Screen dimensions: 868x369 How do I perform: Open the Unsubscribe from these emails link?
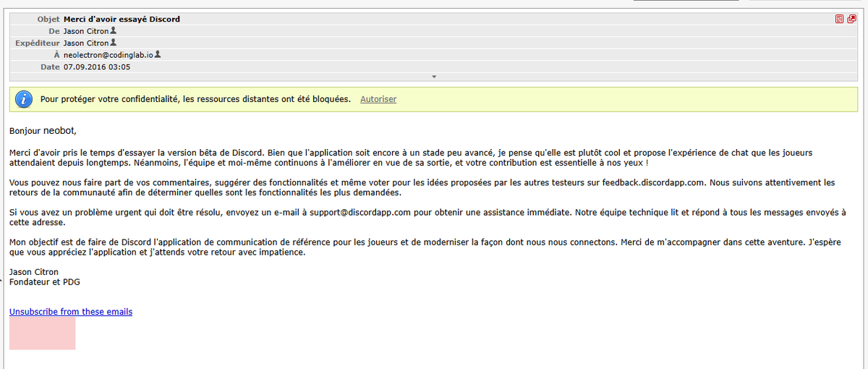pos(71,312)
